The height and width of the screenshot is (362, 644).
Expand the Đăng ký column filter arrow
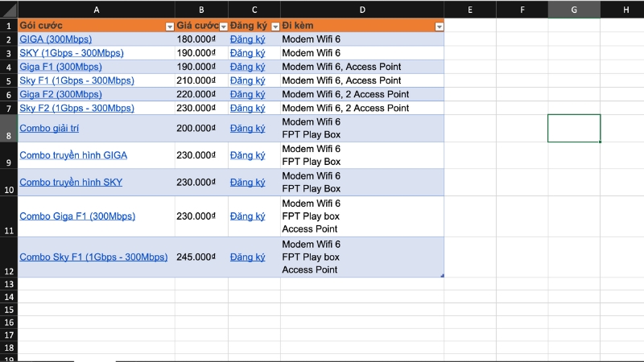pyautogui.click(x=275, y=27)
